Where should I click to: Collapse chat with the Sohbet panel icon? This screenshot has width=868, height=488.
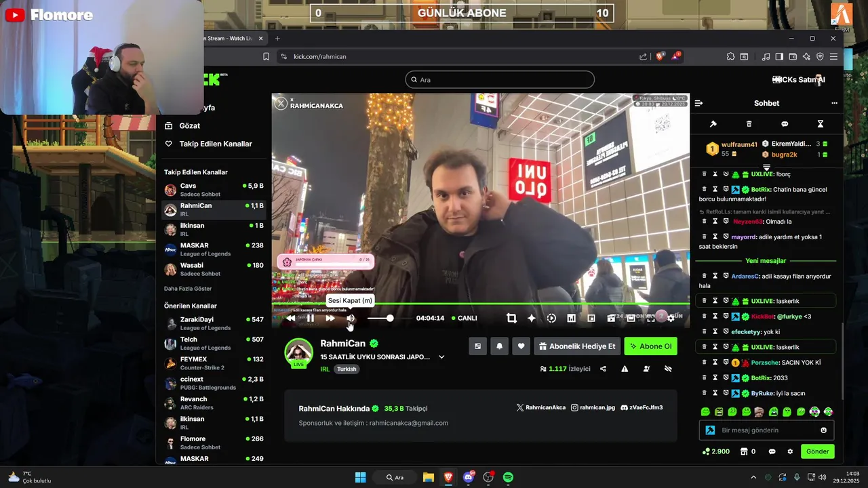[x=698, y=103]
